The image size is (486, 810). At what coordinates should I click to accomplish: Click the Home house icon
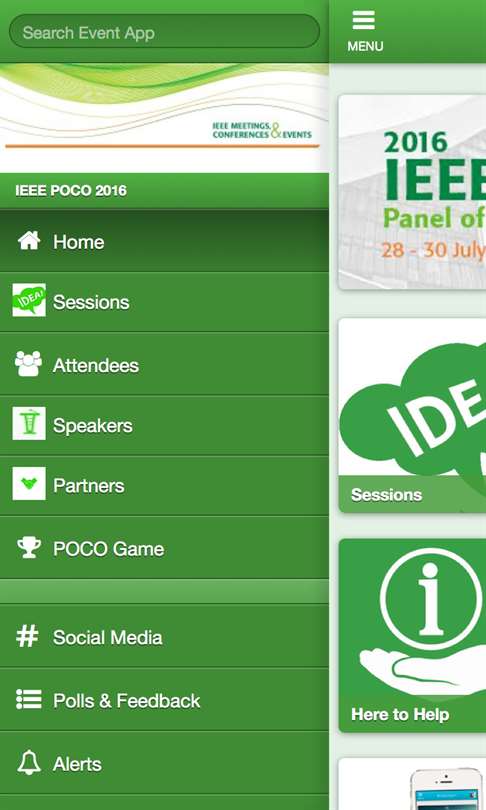29,241
